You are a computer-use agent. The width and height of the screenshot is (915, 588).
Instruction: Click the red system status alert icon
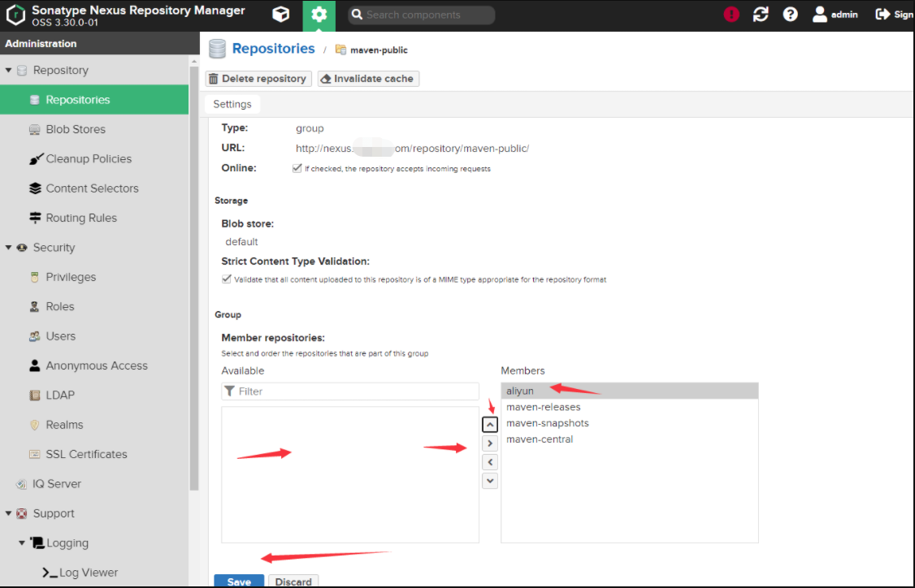coord(731,15)
